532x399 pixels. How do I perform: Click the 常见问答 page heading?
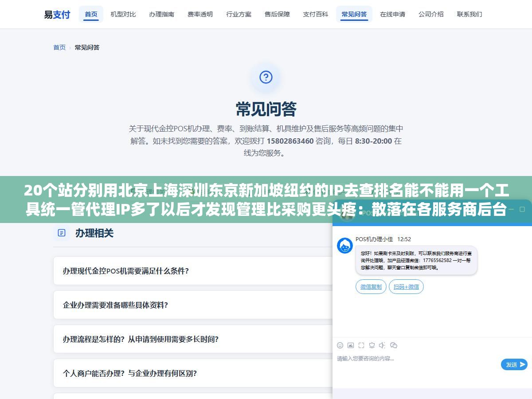point(266,109)
